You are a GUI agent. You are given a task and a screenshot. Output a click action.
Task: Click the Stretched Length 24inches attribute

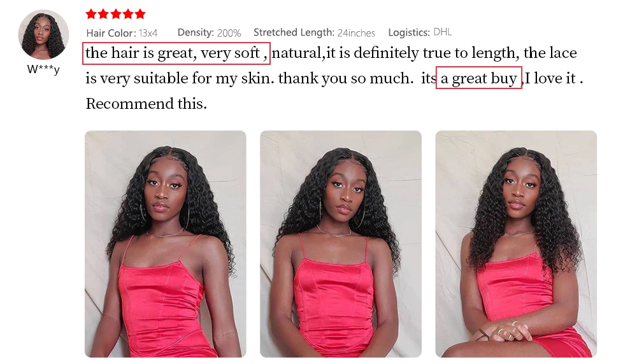click(x=314, y=32)
